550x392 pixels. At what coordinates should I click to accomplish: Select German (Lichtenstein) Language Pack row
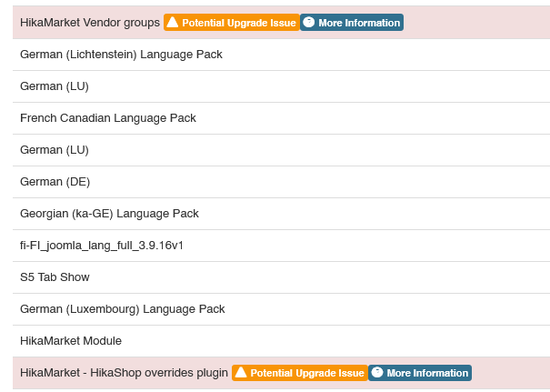point(281,55)
